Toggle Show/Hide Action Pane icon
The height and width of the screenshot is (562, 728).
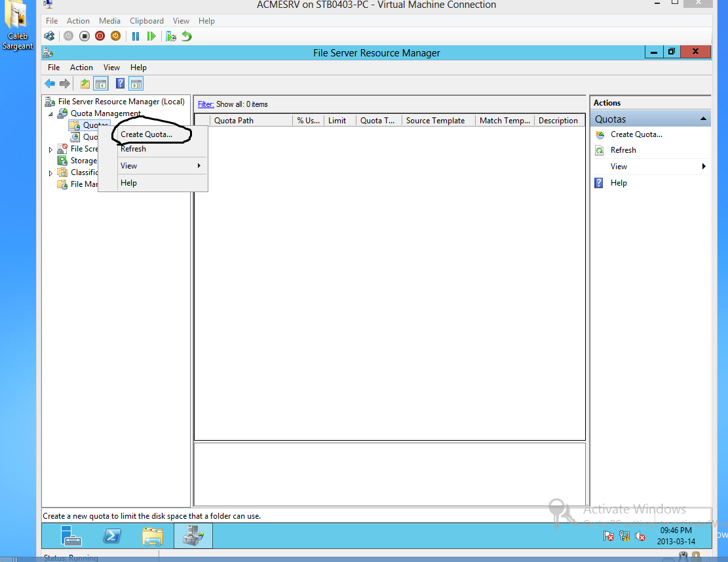tap(136, 83)
